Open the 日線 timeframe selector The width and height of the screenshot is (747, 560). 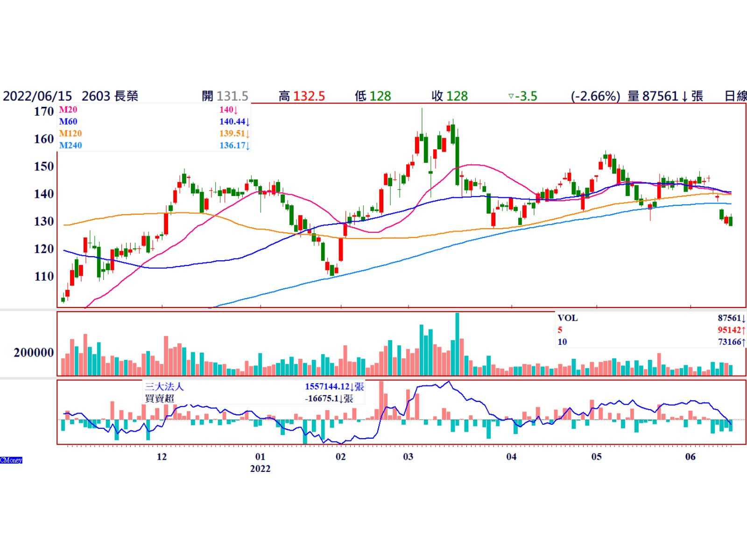735,97
